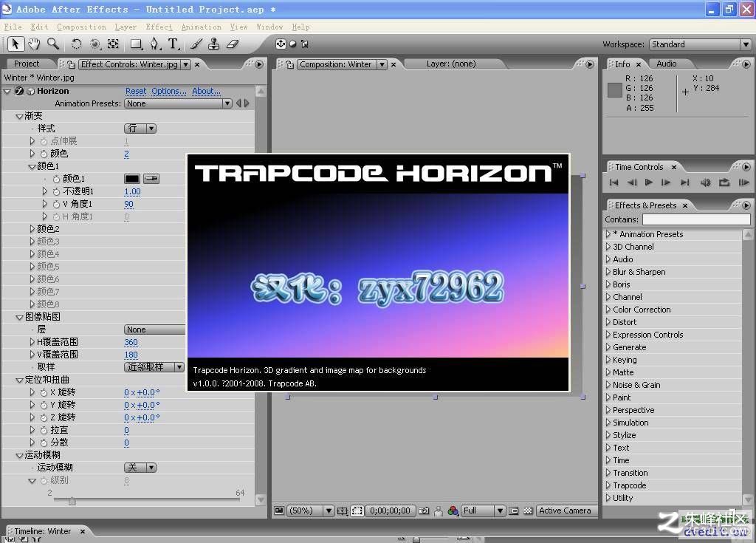Click the Trapcode Horizon splash image

tap(378, 273)
